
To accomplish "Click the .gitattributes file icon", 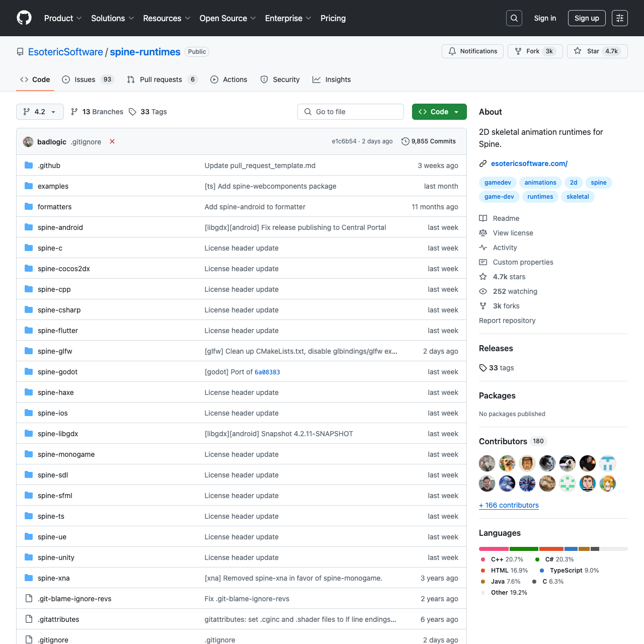I will coord(29,619).
